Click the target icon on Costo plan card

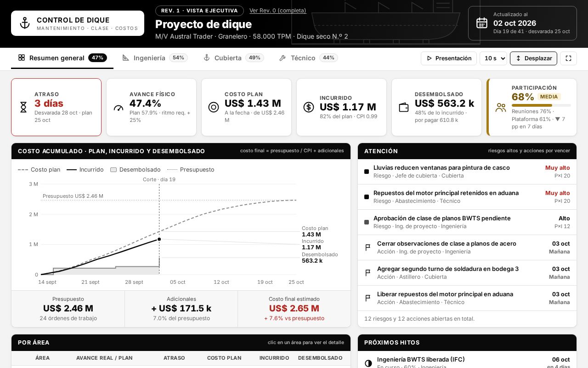pyautogui.click(x=214, y=107)
